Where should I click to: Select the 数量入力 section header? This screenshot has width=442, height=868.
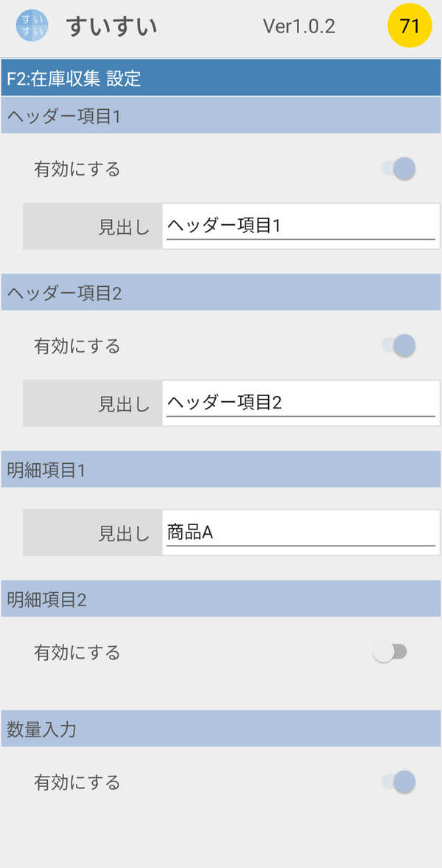[221, 729]
